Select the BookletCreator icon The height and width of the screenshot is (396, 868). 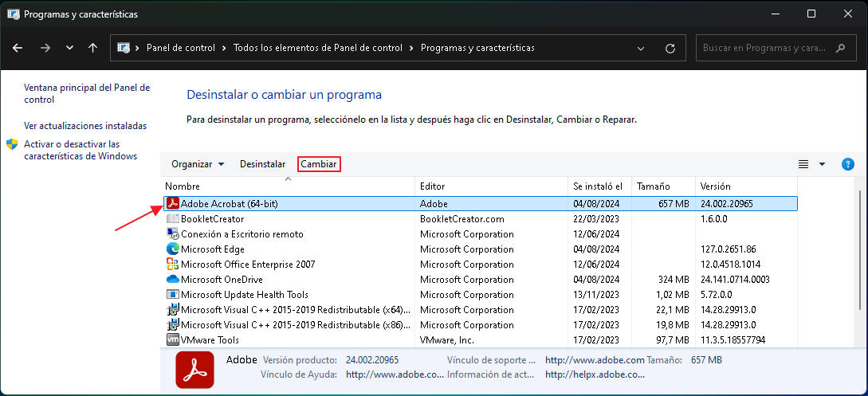(173, 219)
